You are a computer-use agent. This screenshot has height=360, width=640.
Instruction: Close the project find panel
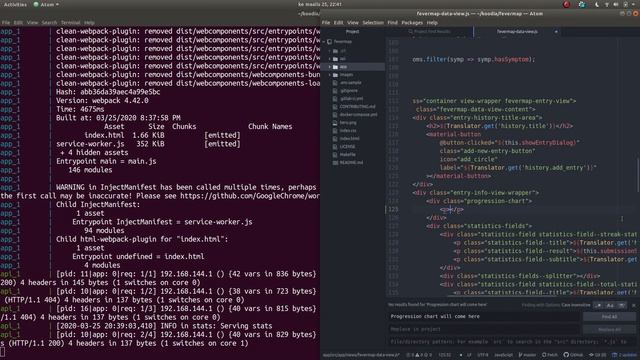pyautogui.click(x=633, y=305)
